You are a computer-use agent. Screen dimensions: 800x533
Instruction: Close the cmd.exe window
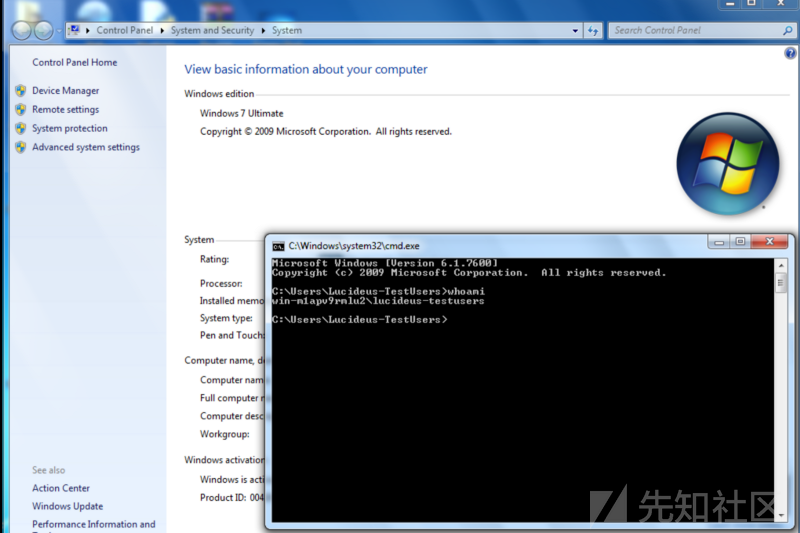[770, 242]
